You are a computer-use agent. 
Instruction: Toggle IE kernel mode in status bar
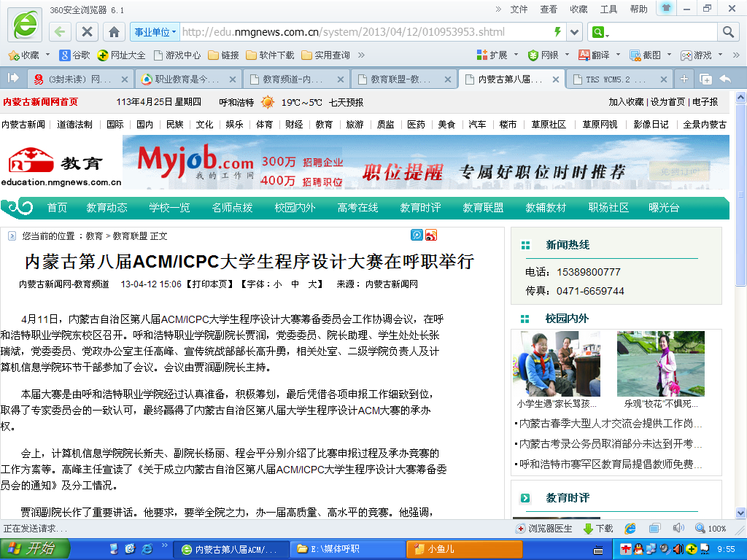[630, 529]
